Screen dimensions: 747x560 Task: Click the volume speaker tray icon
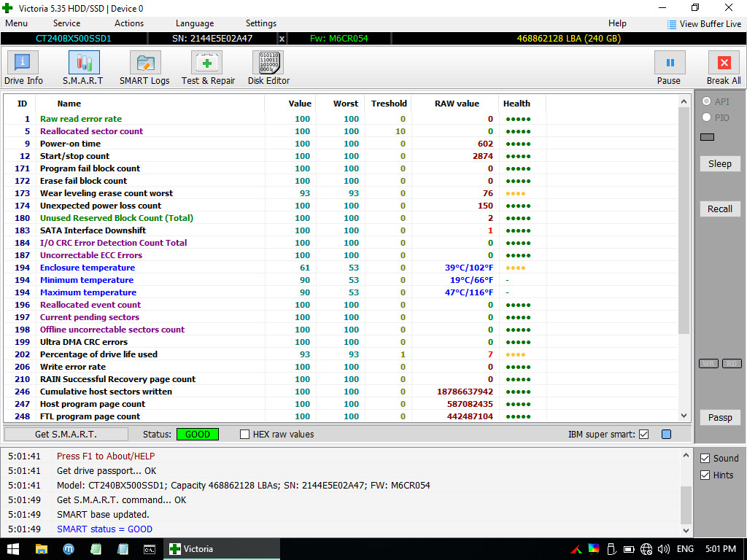click(663, 549)
